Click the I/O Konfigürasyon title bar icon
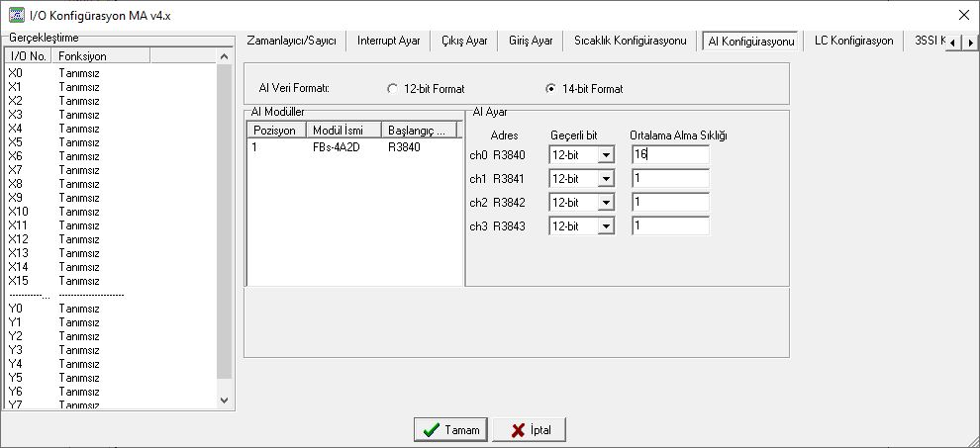This screenshot has width=980, height=448. pos(16,15)
